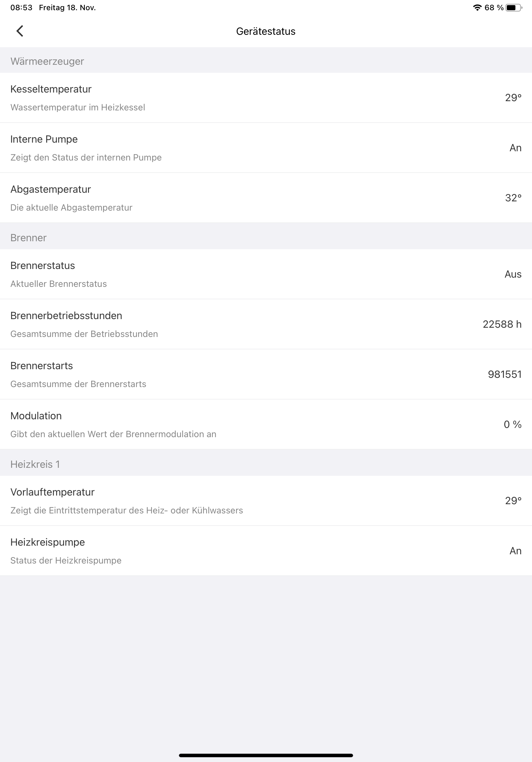Open the Vorlauftemperatur entry
The width and height of the screenshot is (532, 762).
pyautogui.click(x=265, y=501)
